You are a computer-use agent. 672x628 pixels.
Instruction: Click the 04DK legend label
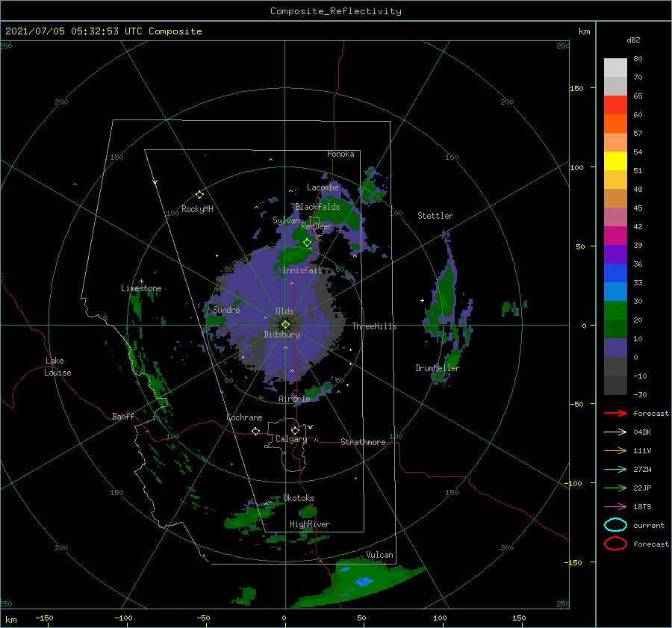642,432
